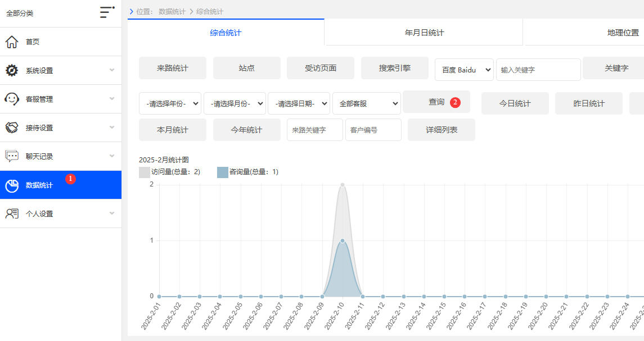Viewport: 644px width, 341px height.
Task: Click the x-axis label 2025-2-10
Action: point(334,316)
